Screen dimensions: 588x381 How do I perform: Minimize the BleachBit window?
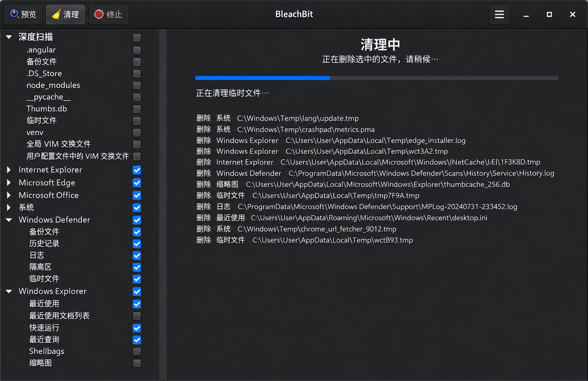526,15
